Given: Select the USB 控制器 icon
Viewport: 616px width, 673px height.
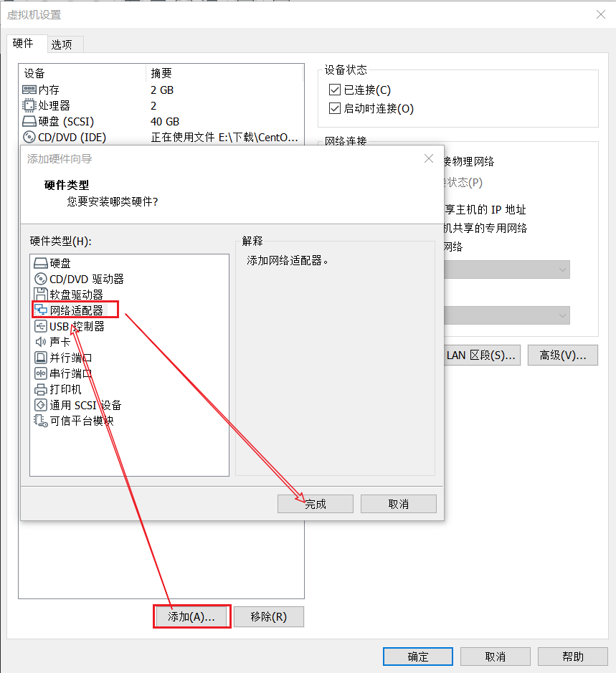Looking at the screenshot, I should click(40, 326).
